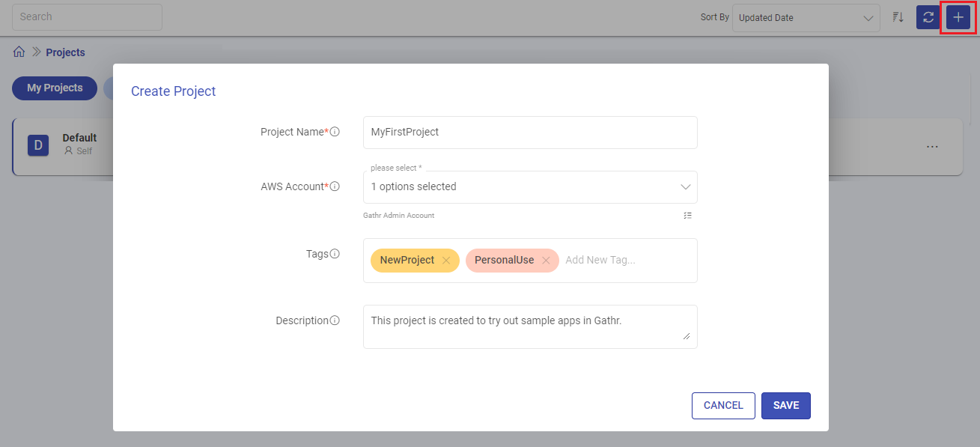
Task: Switch to the My Projects tab
Action: (55, 88)
